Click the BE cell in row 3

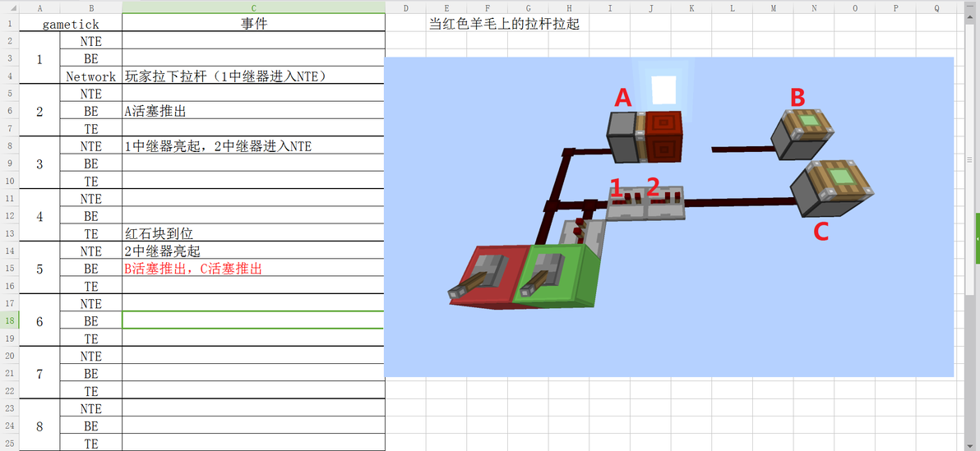pos(91,58)
